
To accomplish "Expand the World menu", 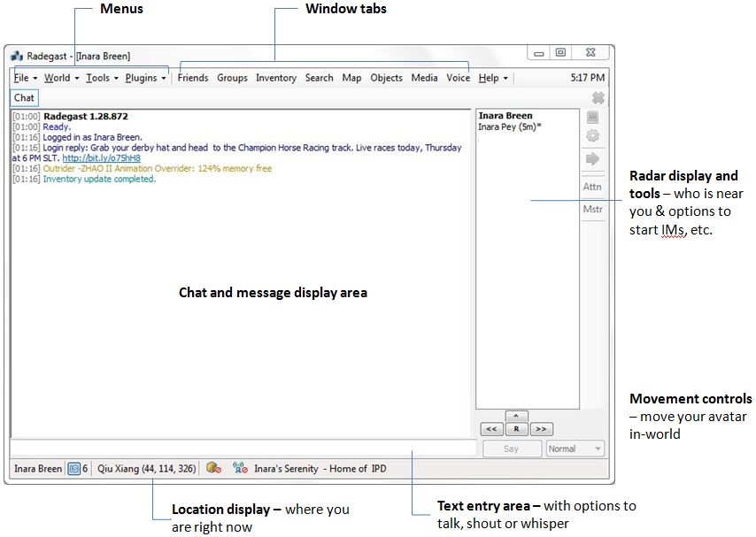I will tap(61, 78).
